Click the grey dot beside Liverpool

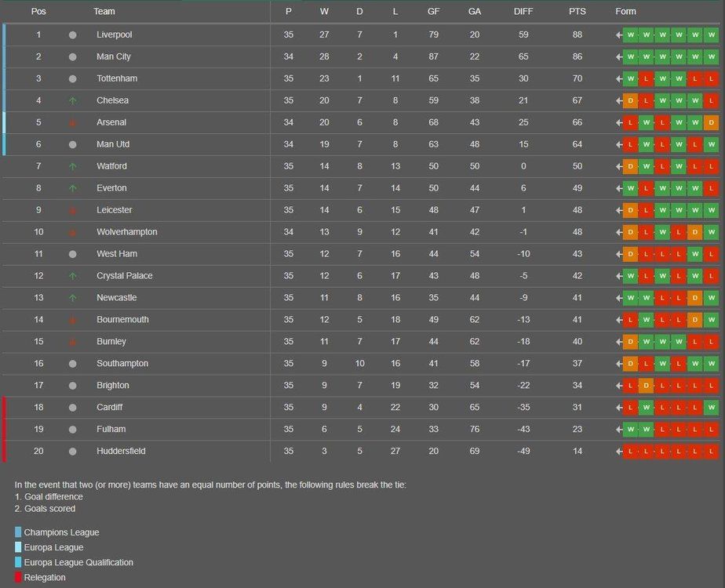pyautogui.click(x=73, y=34)
